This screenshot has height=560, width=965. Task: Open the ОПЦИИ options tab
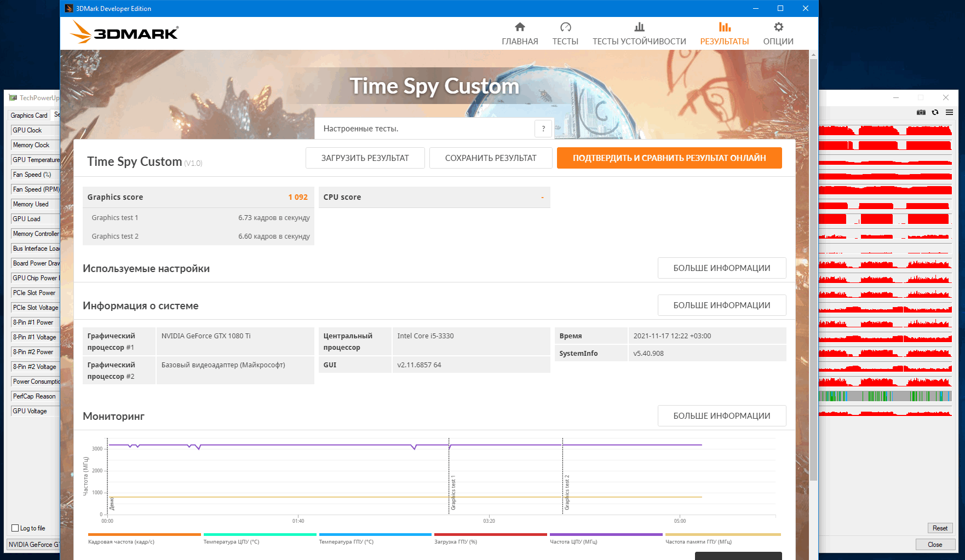778,34
